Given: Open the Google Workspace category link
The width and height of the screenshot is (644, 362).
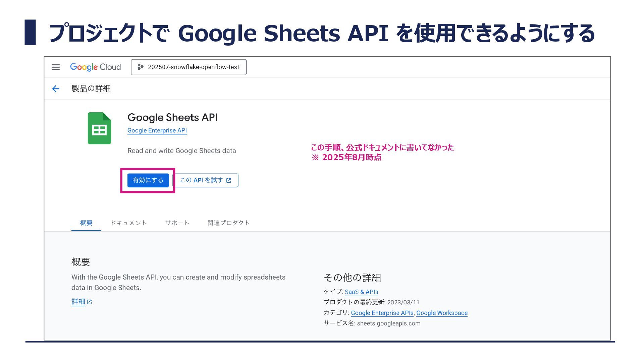Looking at the screenshot, I should click(442, 313).
